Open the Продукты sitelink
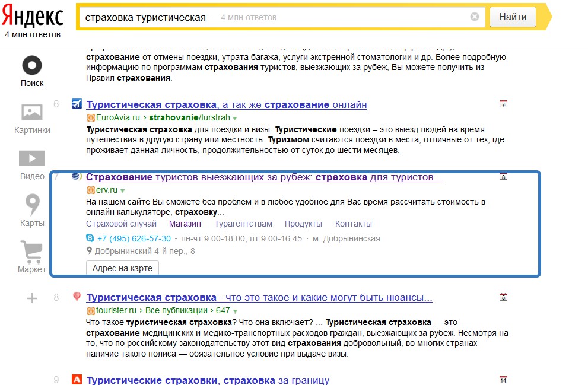588x385 pixels. click(303, 224)
